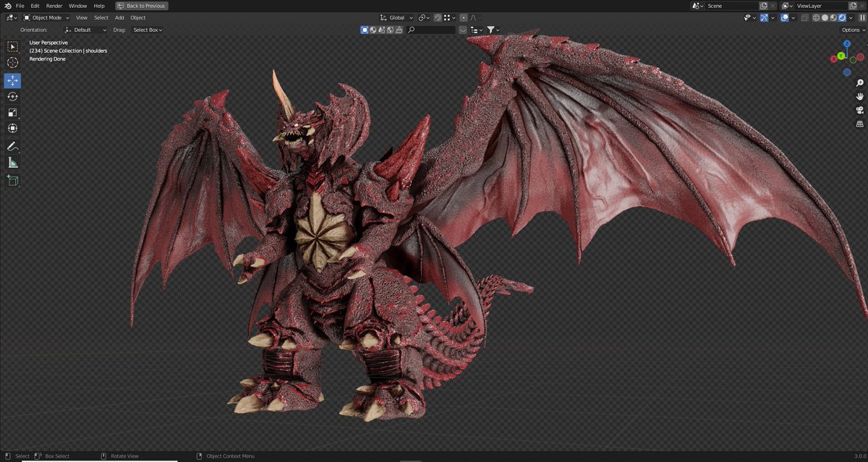Click the add view layer icon

[x=853, y=6]
